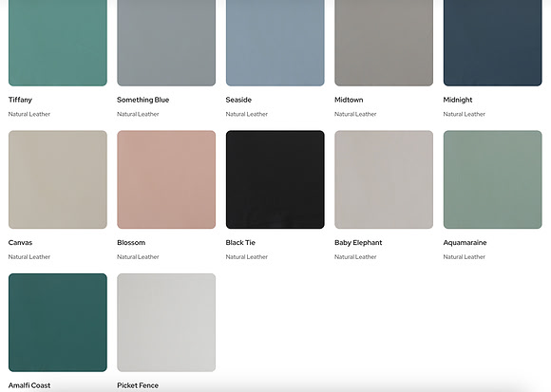This screenshot has width=551, height=392.
Task: Select the Canvas beige swatch
Action: [58, 179]
